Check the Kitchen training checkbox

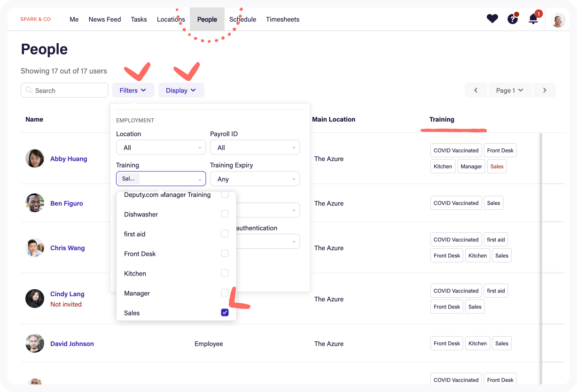click(x=225, y=273)
